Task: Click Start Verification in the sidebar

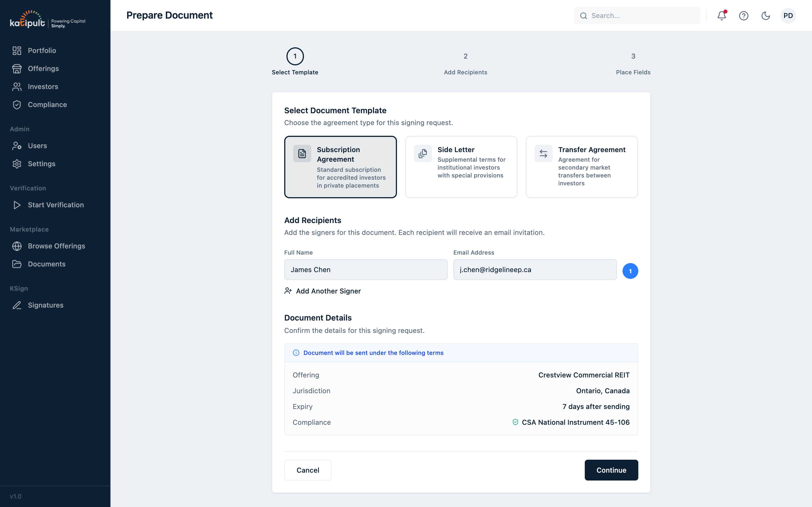Action: click(56, 205)
